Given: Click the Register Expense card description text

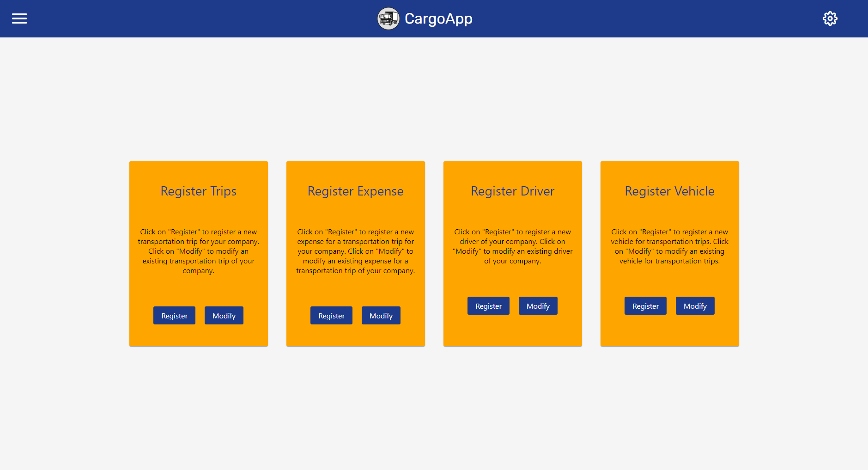Looking at the screenshot, I should tap(356, 251).
